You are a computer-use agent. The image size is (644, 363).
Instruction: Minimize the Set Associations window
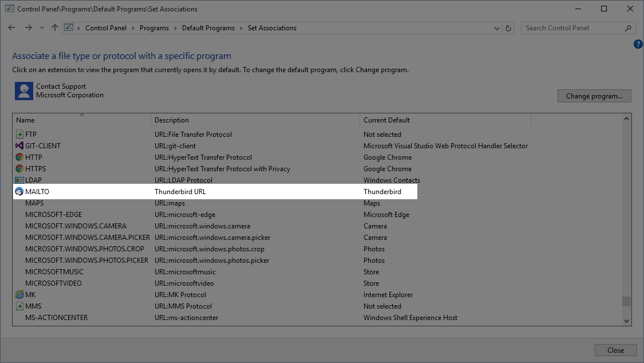point(578,9)
